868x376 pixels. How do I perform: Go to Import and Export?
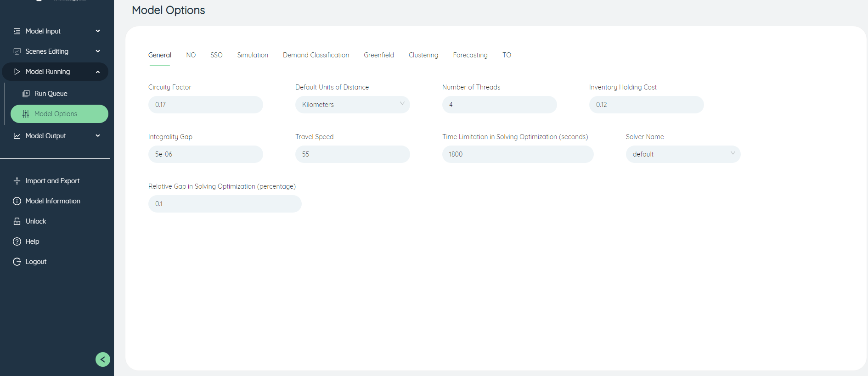pyautogui.click(x=52, y=181)
